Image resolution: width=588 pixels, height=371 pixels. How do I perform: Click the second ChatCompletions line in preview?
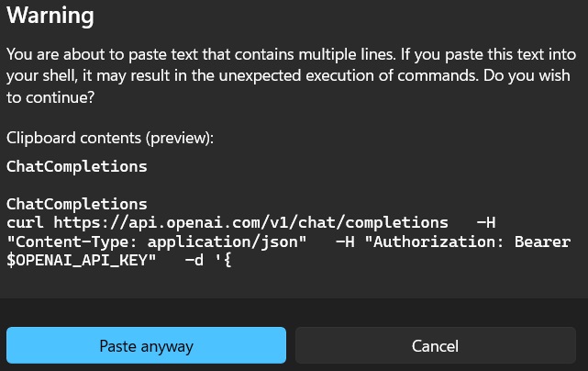coord(76,204)
